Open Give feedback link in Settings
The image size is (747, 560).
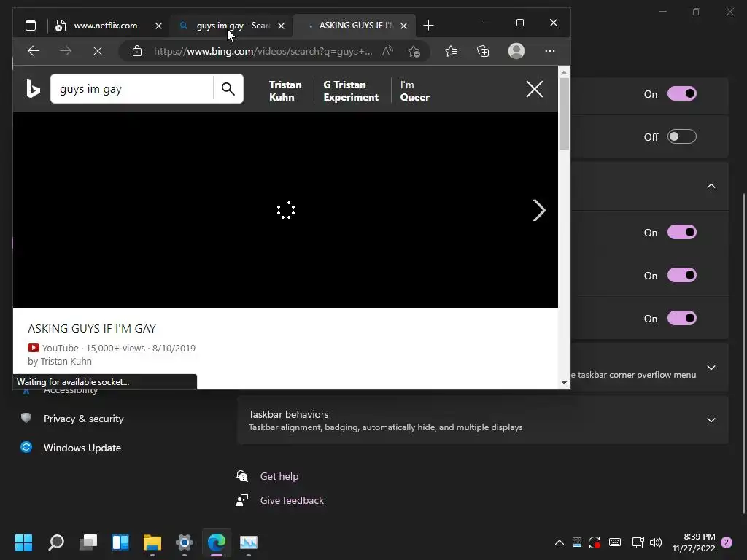(x=292, y=500)
